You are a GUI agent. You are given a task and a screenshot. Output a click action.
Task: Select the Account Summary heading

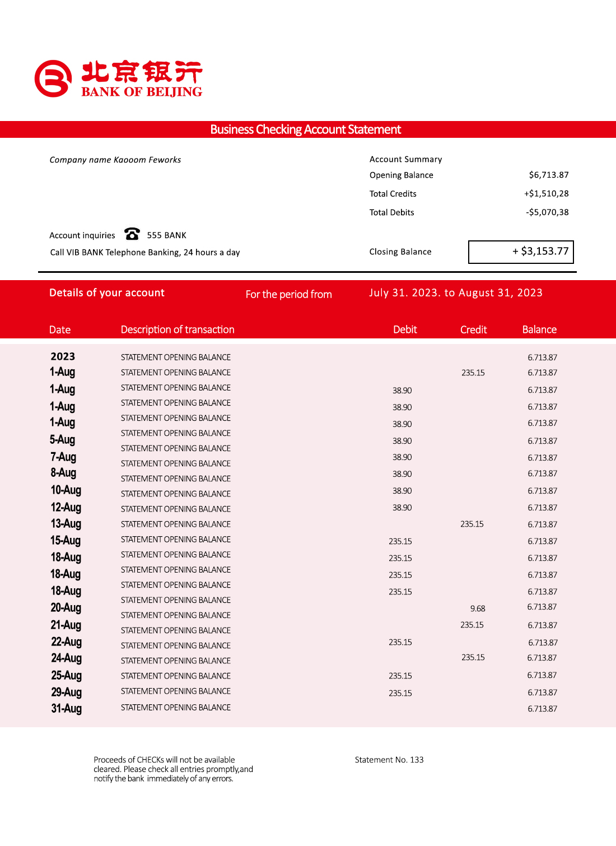(x=405, y=159)
